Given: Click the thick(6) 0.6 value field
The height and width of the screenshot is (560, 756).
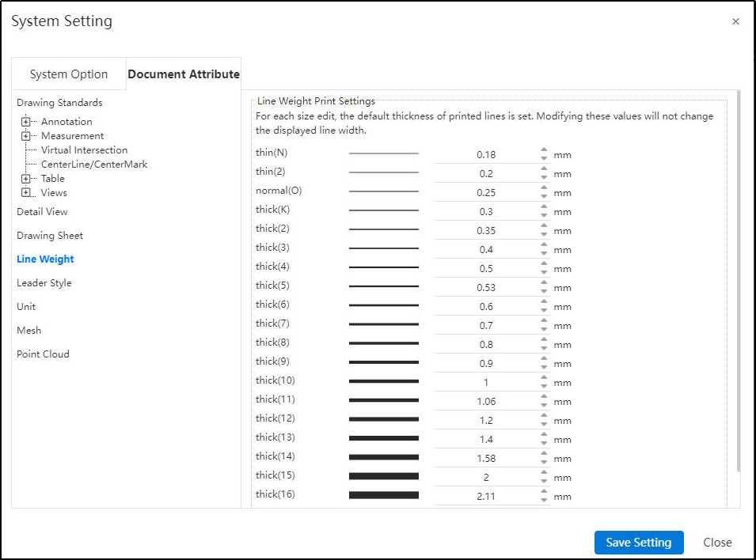Looking at the screenshot, I should click(x=486, y=307).
